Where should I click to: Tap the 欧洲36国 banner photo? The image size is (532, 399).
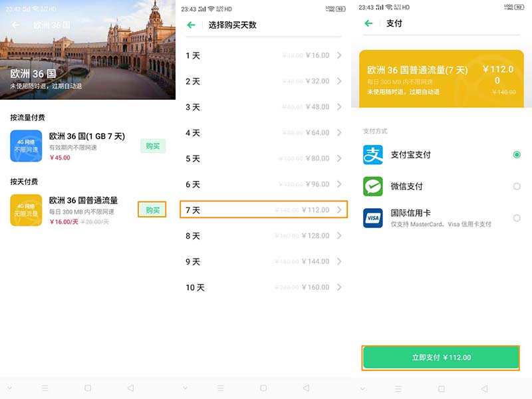[88, 50]
